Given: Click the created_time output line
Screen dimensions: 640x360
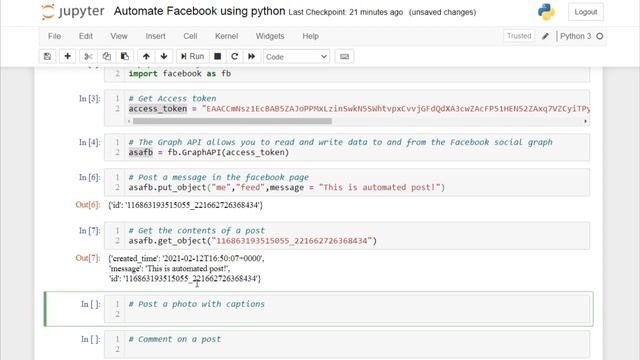Looking at the screenshot, I should [186, 258].
